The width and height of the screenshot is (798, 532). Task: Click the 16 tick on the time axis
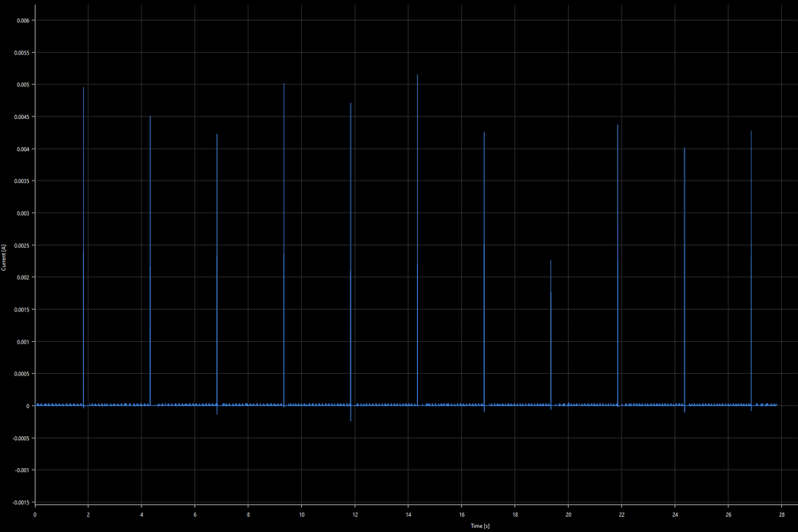(462, 514)
